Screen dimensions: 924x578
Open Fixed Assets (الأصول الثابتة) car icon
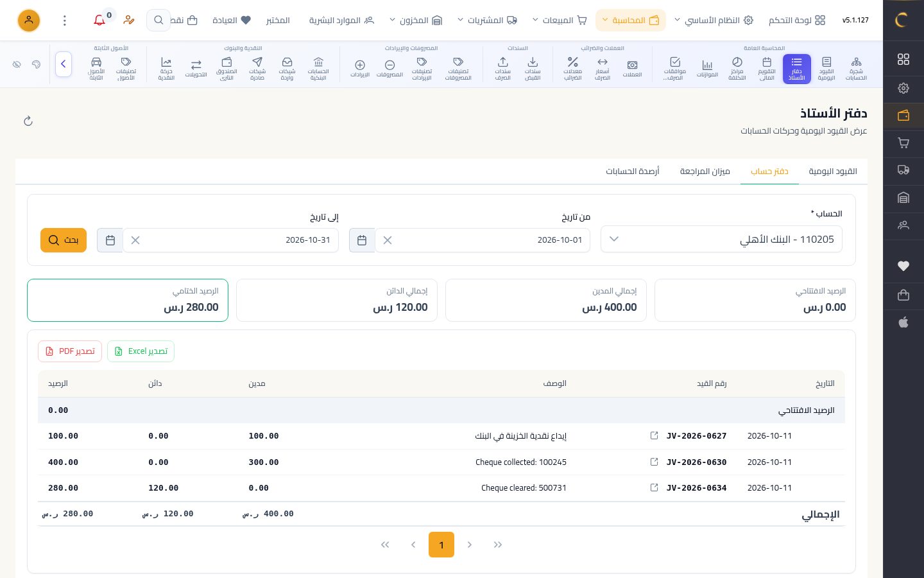coord(96,69)
